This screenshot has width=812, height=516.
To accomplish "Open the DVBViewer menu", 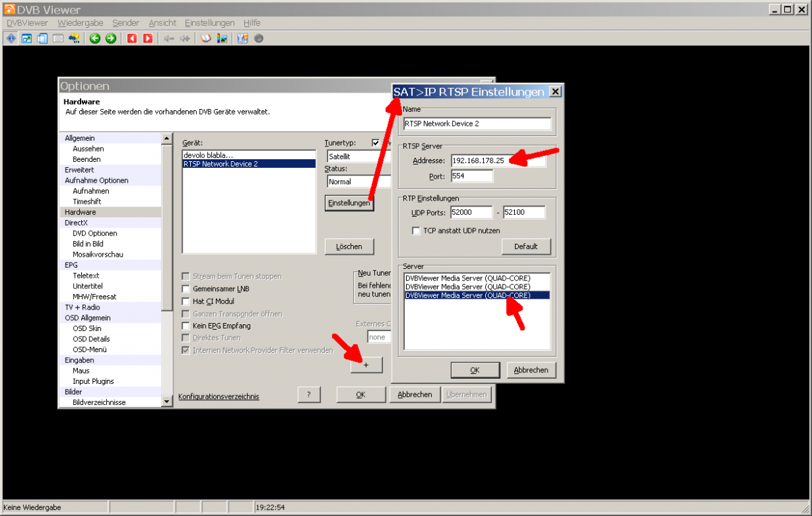I will [28, 23].
